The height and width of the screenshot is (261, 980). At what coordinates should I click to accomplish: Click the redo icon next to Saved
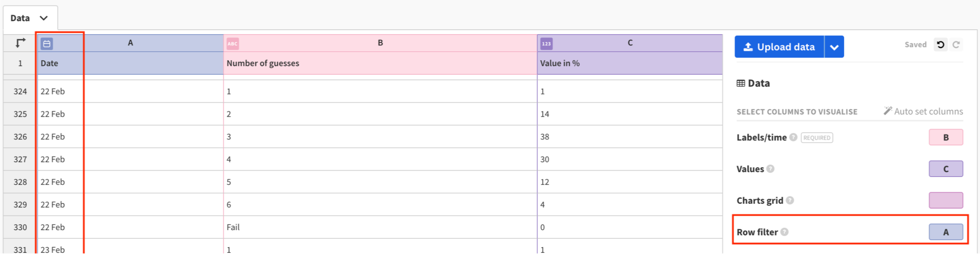tap(956, 45)
